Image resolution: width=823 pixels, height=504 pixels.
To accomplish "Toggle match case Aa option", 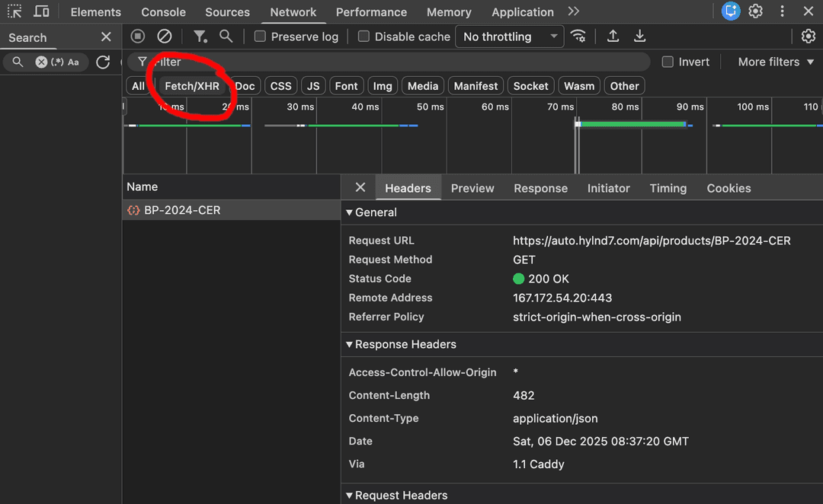I will coord(73,62).
